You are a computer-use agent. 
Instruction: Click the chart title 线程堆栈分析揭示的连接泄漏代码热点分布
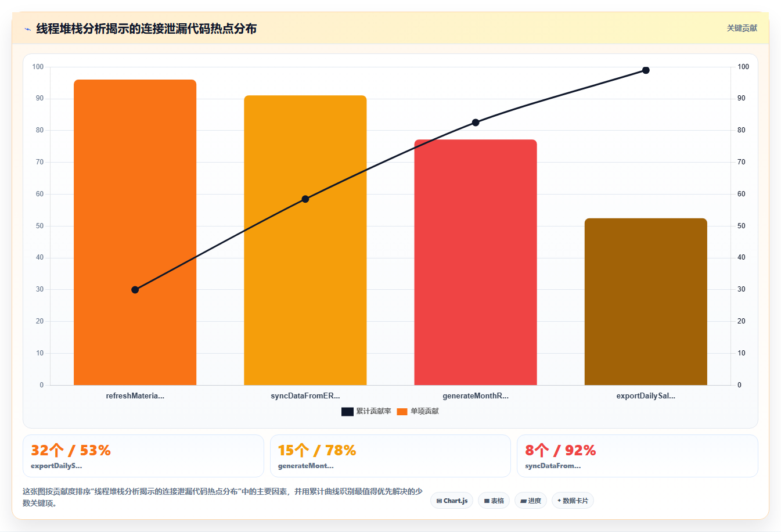pyautogui.click(x=146, y=28)
